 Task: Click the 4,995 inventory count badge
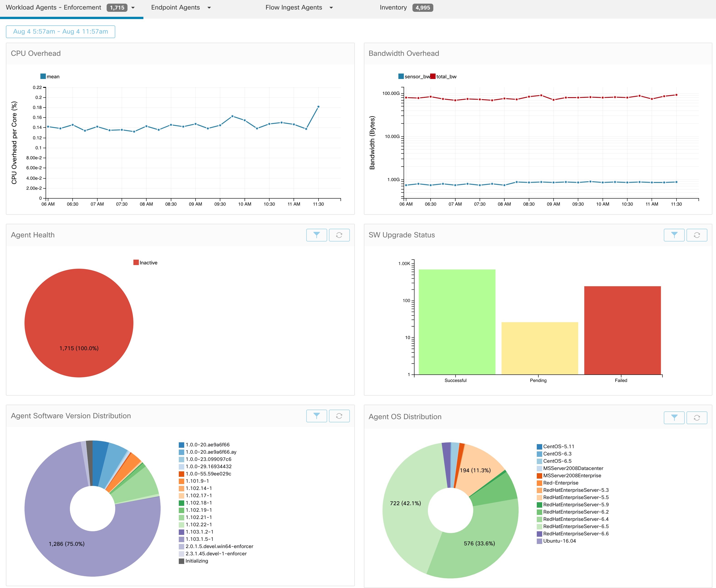(x=423, y=7)
